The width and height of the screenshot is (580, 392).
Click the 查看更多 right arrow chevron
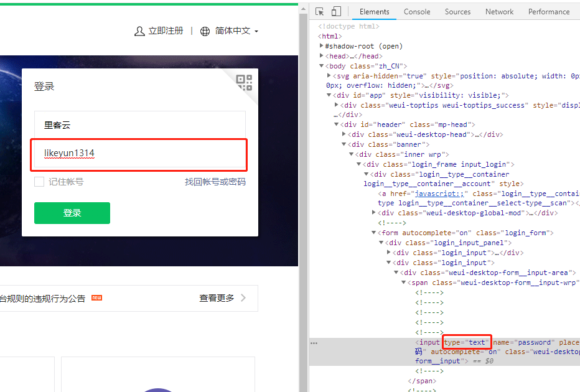click(x=243, y=298)
